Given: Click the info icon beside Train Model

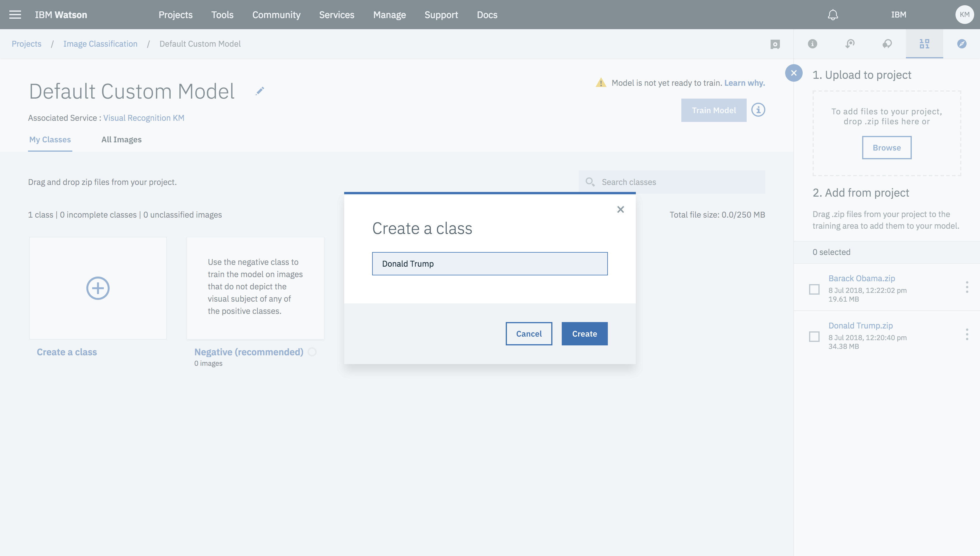Looking at the screenshot, I should pos(758,110).
